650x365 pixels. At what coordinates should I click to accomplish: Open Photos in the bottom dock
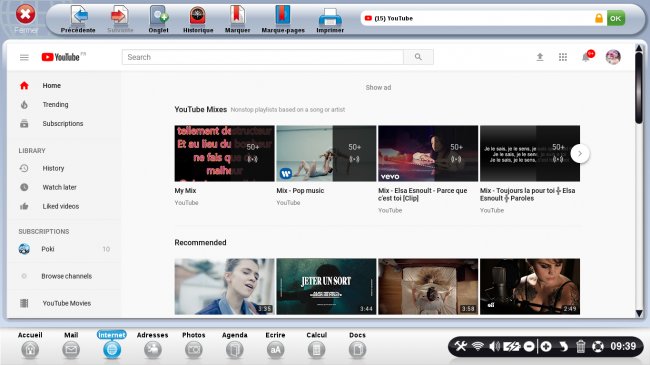click(194, 345)
